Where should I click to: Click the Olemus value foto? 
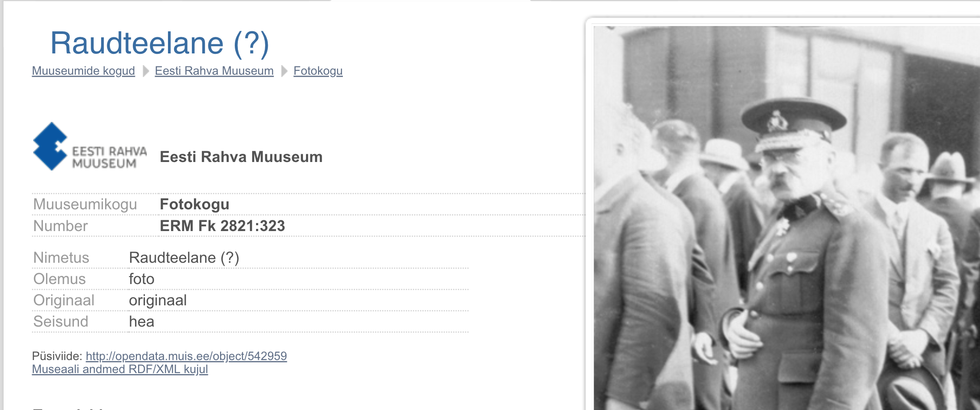pos(141,279)
